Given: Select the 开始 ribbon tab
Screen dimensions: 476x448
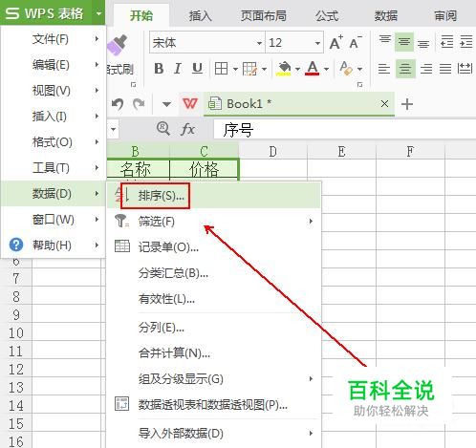Looking at the screenshot, I should [141, 15].
